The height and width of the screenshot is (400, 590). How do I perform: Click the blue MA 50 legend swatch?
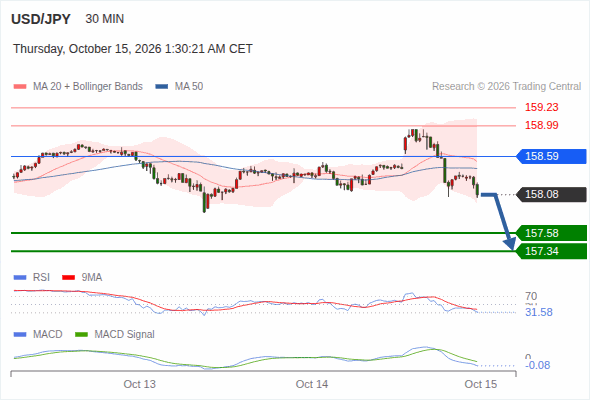point(162,87)
